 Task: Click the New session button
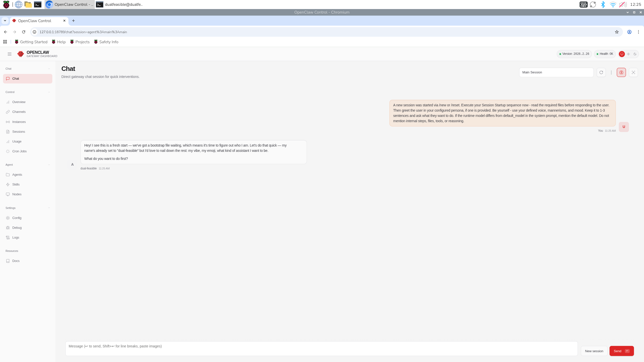click(594, 351)
